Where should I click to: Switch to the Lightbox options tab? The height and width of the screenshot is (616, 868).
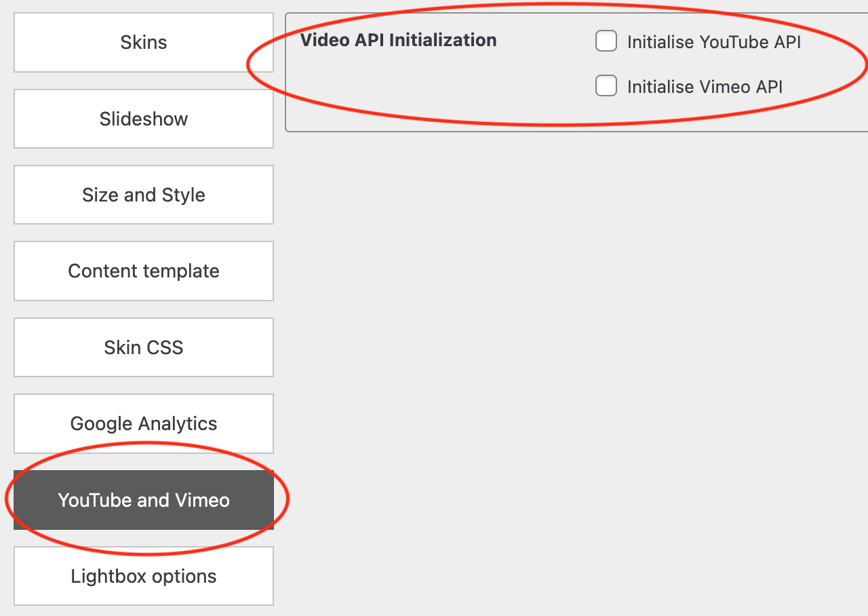point(143,576)
